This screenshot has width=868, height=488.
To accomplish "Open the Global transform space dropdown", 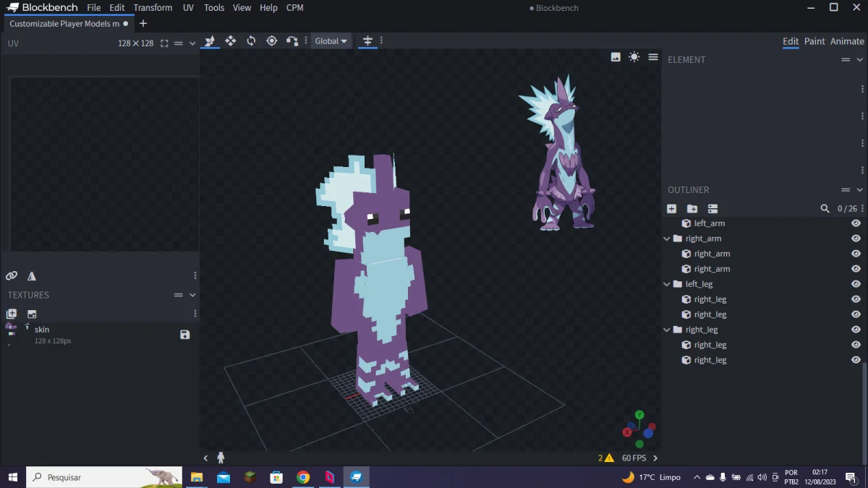I will point(331,41).
